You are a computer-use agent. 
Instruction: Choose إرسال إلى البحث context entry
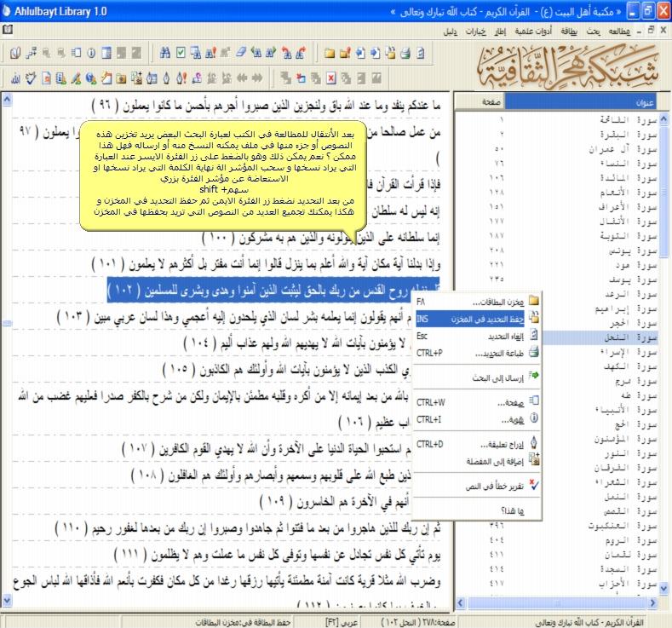(x=478, y=377)
